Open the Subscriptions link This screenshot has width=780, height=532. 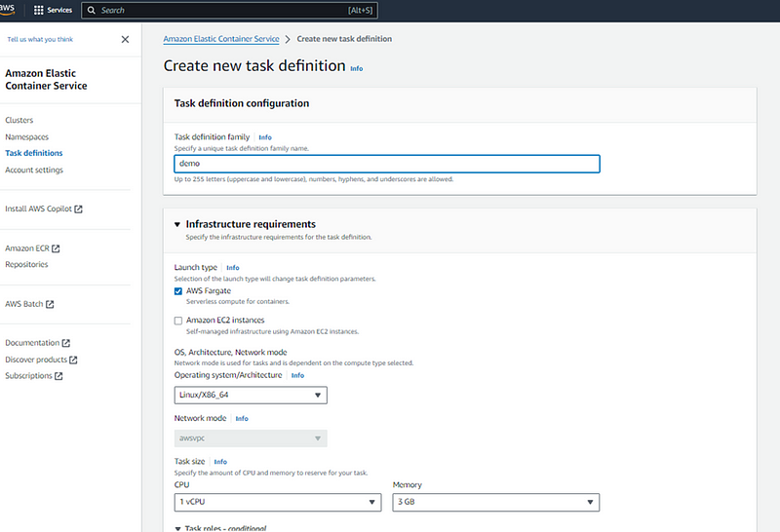pyautogui.click(x=28, y=376)
